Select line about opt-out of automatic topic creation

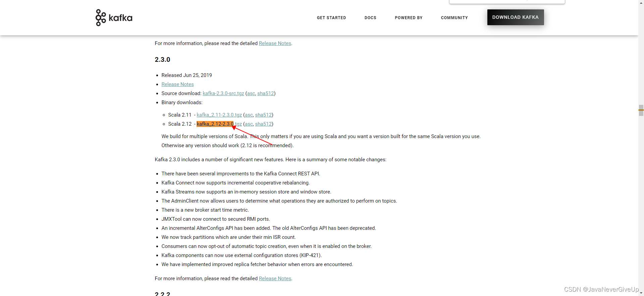[x=267, y=246]
